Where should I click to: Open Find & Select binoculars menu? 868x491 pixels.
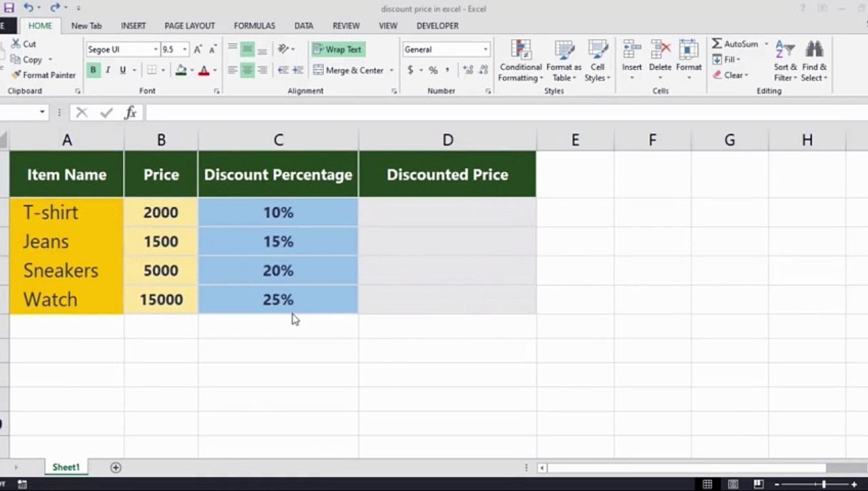814,60
